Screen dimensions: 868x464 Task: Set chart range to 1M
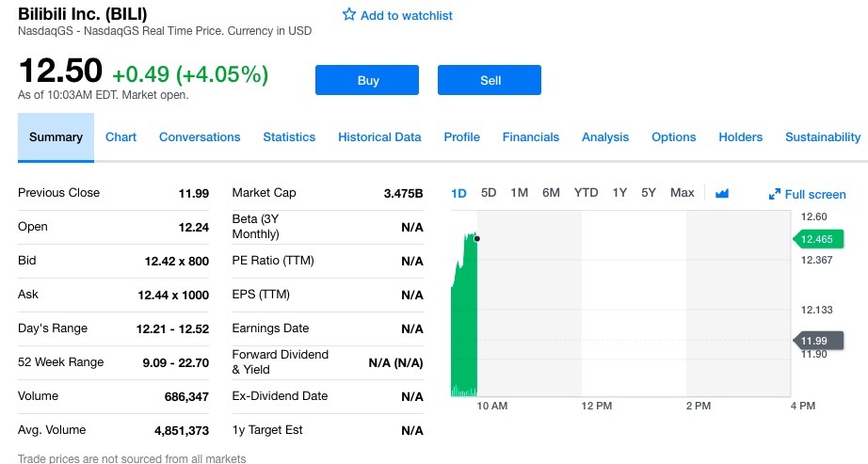point(519,193)
